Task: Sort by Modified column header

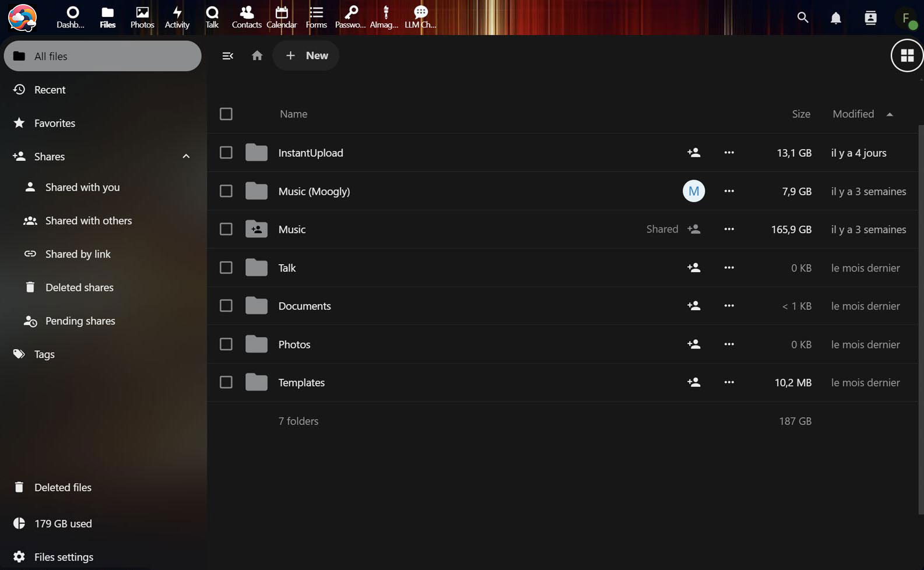Action: click(x=862, y=114)
